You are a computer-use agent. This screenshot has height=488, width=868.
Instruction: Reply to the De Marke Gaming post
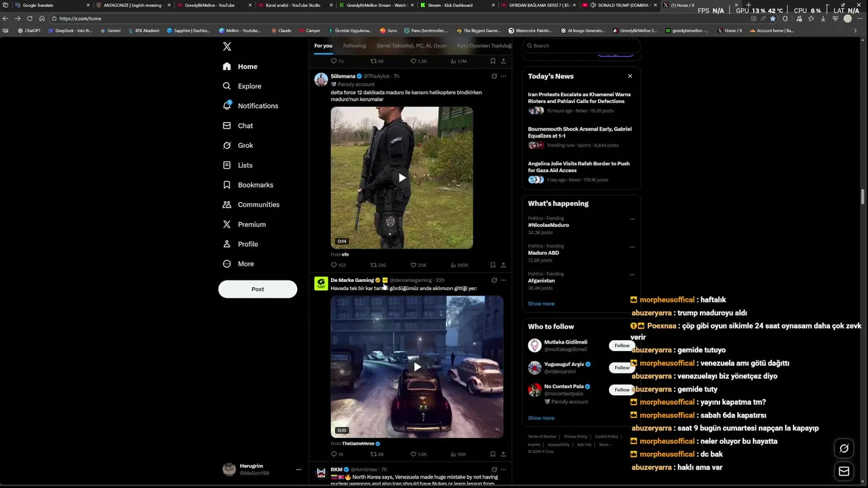point(337,454)
